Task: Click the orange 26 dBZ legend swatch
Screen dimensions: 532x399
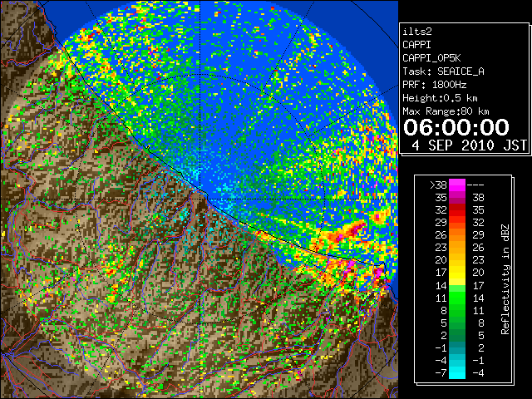Action: pyautogui.click(x=457, y=235)
